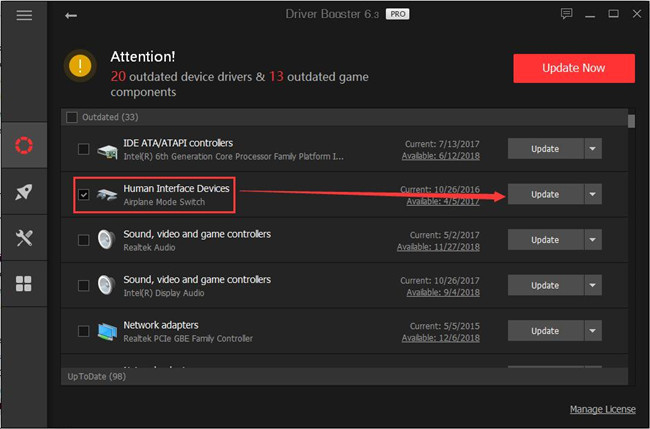Click the IDE ATA/ATAPI controllers title
This screenshot has width=650, height=429.
coord(178,143)
